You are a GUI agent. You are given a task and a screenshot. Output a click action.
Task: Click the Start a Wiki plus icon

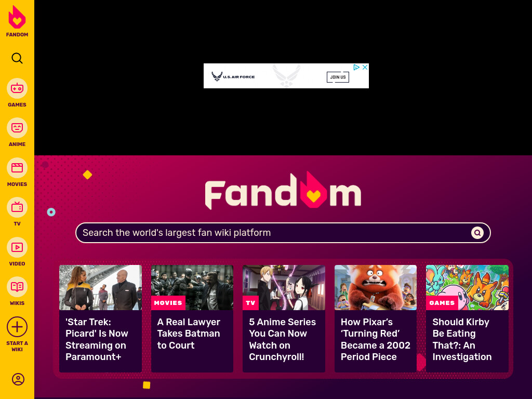[17, 327]
